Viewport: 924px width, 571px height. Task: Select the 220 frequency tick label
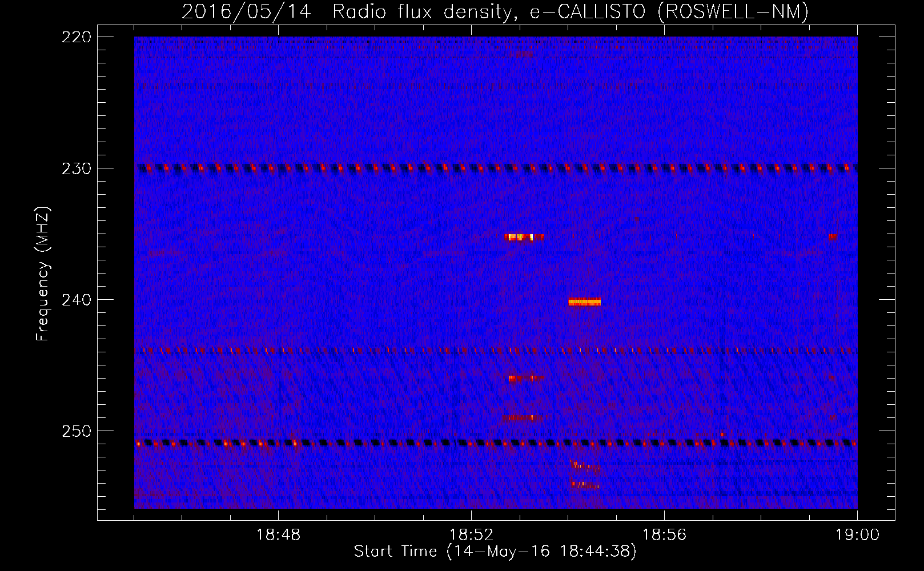77,37
